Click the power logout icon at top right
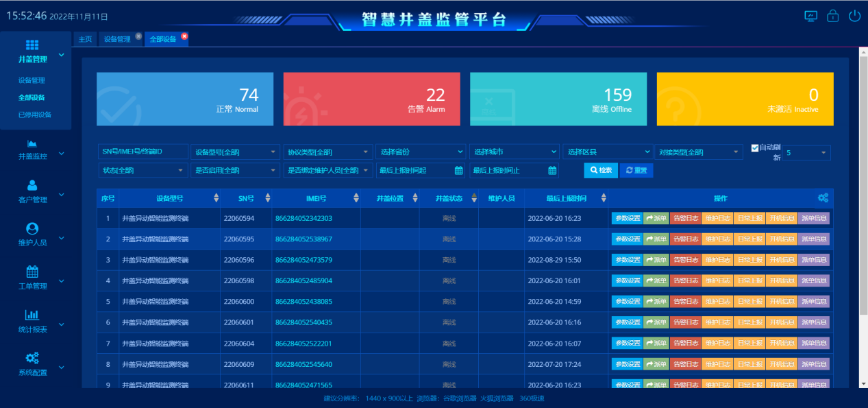This screenshot has height=408, width=868. pos(854,16)
